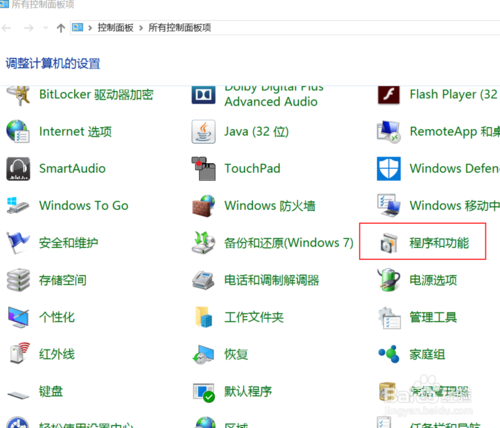Screen dimensions: 500x428
Task: Open the BitLocker 驱动器加密 link
Action: pyautogui.click(x=96, y=95)
